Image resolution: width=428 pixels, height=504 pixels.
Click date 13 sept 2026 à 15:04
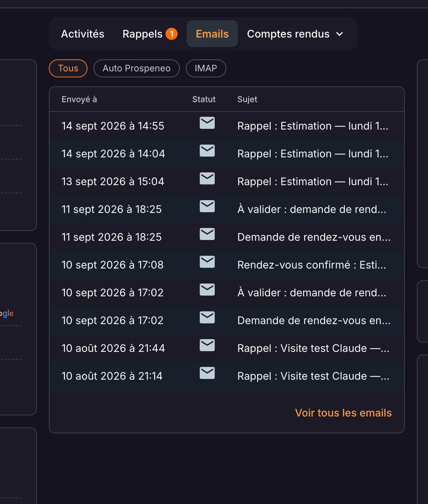click(x=113, y=181)
